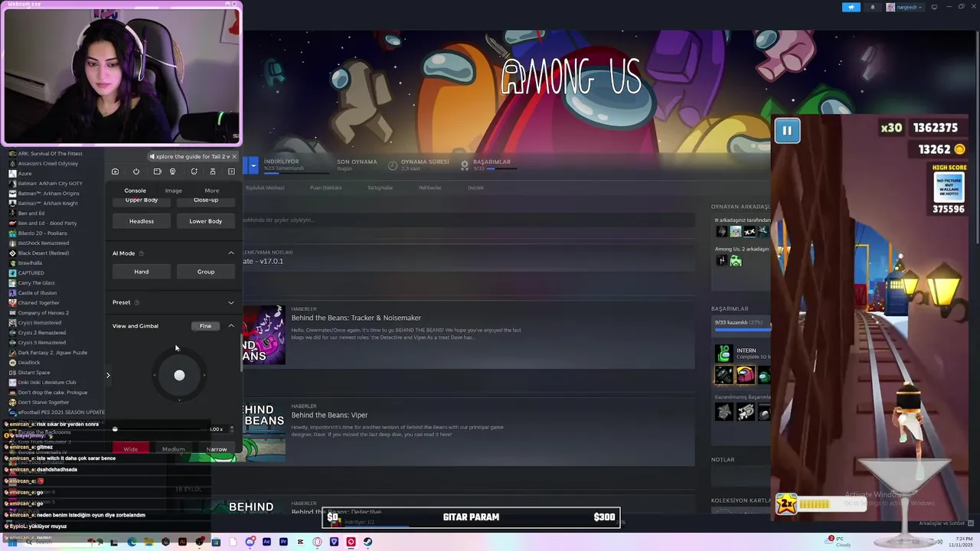
Task: Click the activity comment input field
Action: (469, 220)
